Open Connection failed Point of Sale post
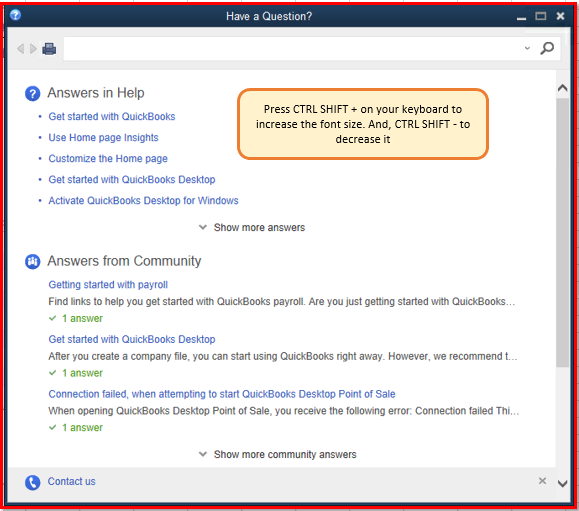 coord(222,394)
